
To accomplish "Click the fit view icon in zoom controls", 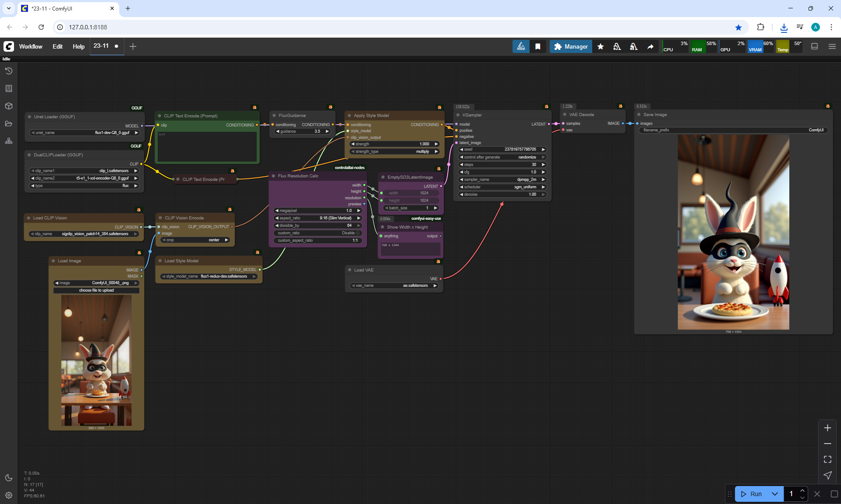I will pos(827,459).
